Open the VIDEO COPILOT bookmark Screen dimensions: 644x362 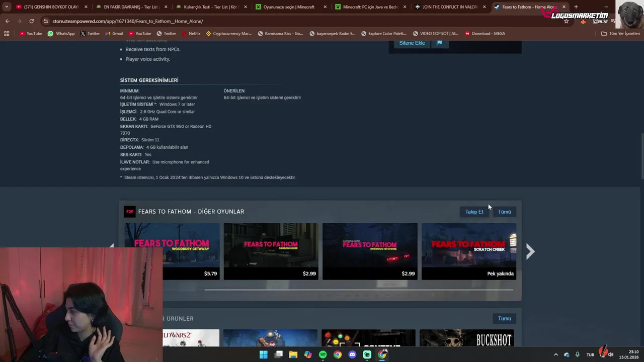point(435,34)
